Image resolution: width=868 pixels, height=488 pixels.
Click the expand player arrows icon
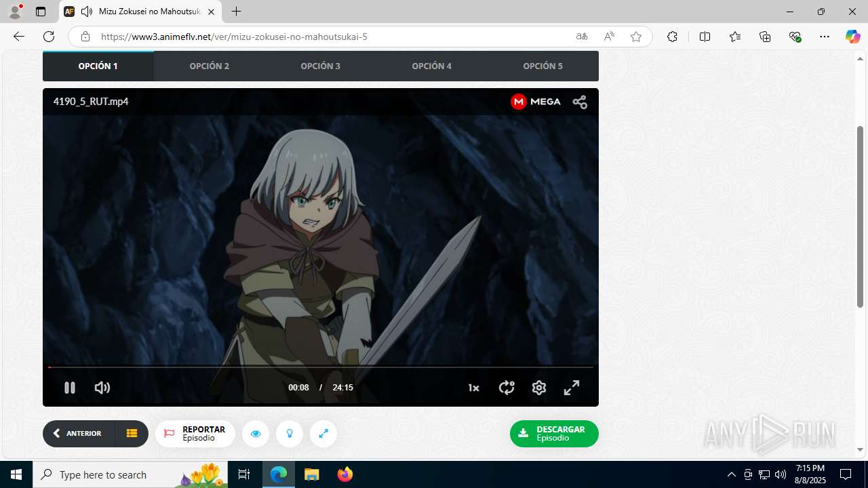pos(323,434)
